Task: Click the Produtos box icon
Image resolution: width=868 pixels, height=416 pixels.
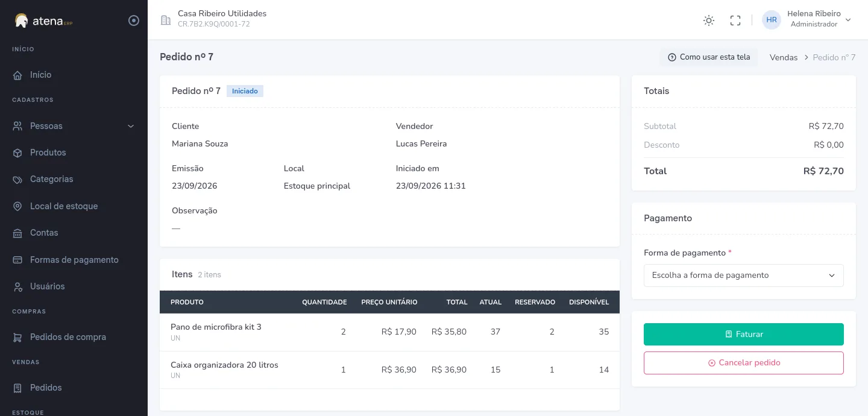Action: click(x=18, y=153)
